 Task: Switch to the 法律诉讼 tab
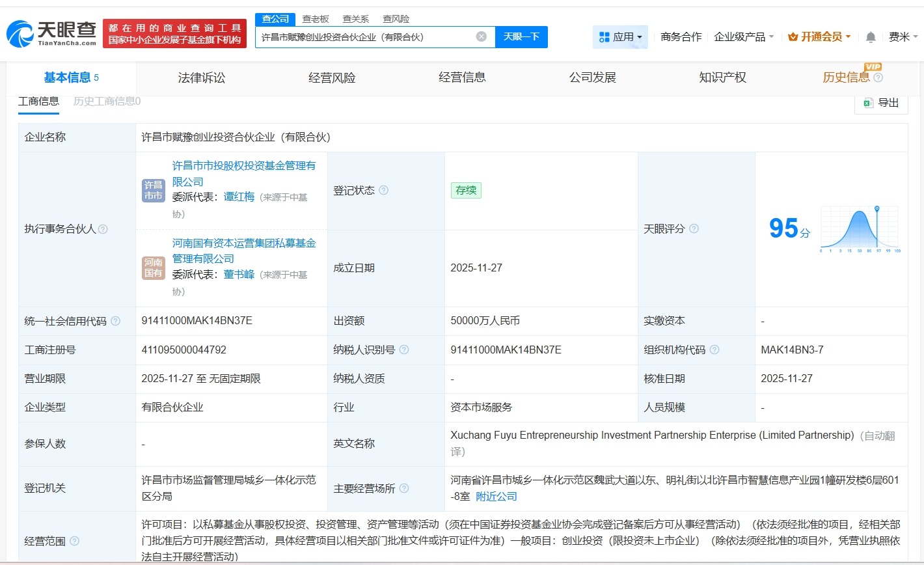click(201, 77)
